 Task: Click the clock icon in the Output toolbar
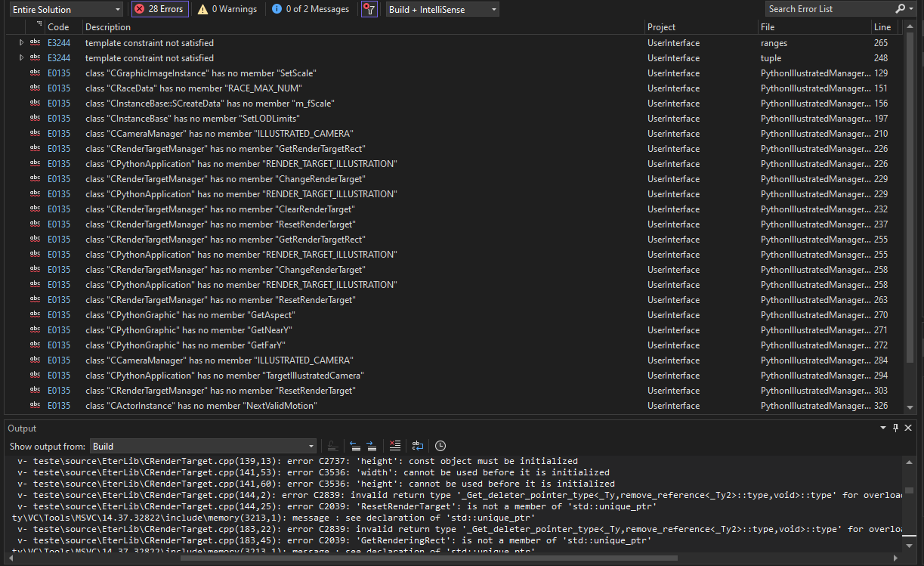tap(440, 446)
